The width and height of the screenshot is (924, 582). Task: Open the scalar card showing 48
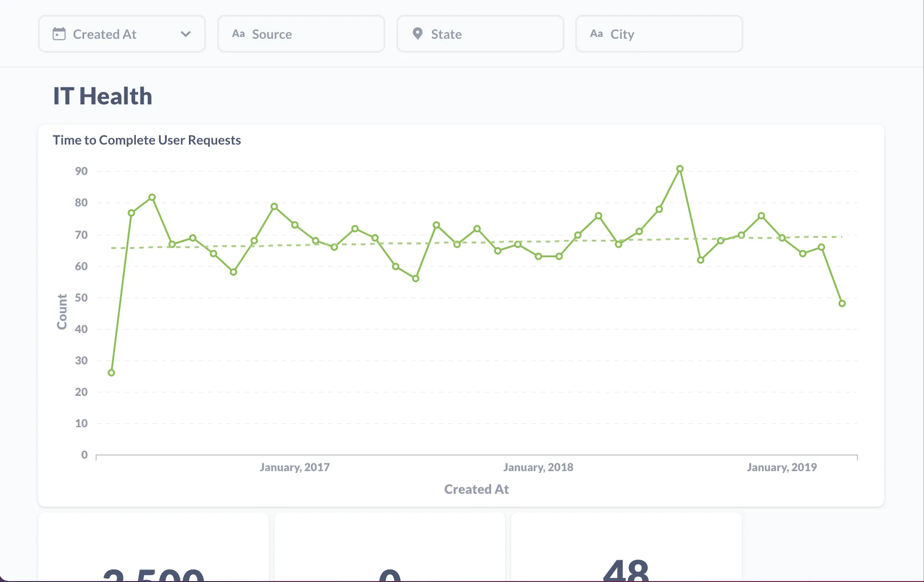(626, 547)
